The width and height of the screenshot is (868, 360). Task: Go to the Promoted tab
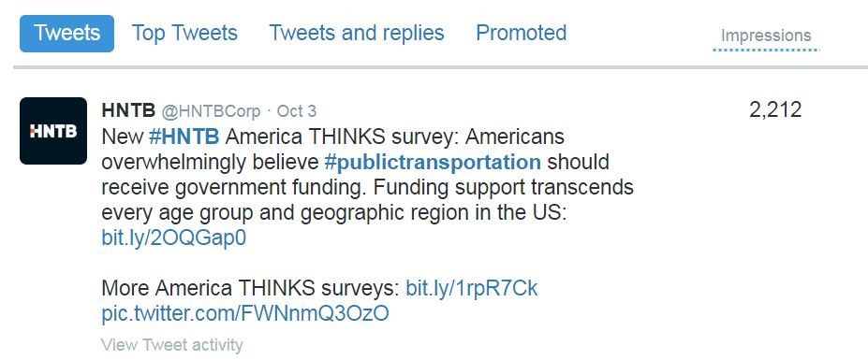pos(521,33)
